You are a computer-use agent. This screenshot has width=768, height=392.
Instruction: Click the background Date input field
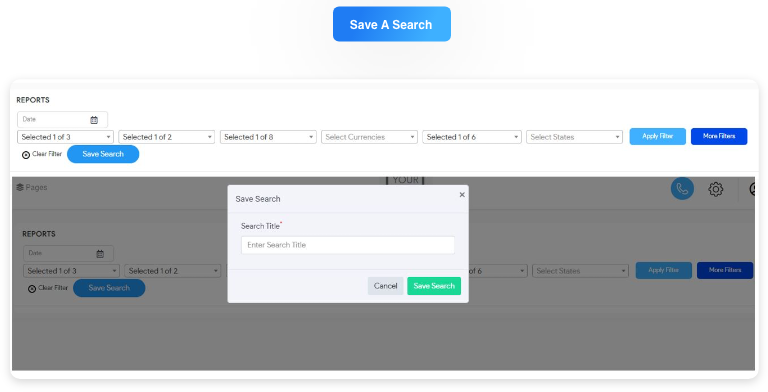(68, 253)
